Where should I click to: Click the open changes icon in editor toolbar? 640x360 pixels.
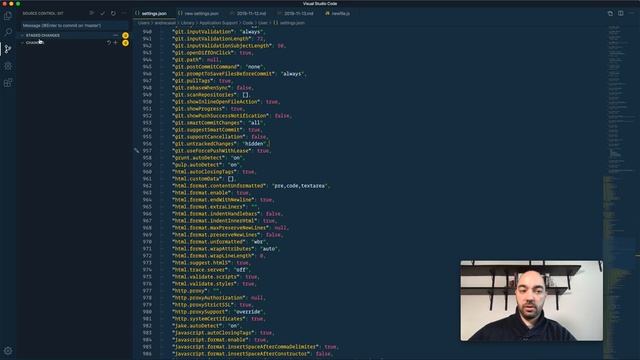(610, 13)
